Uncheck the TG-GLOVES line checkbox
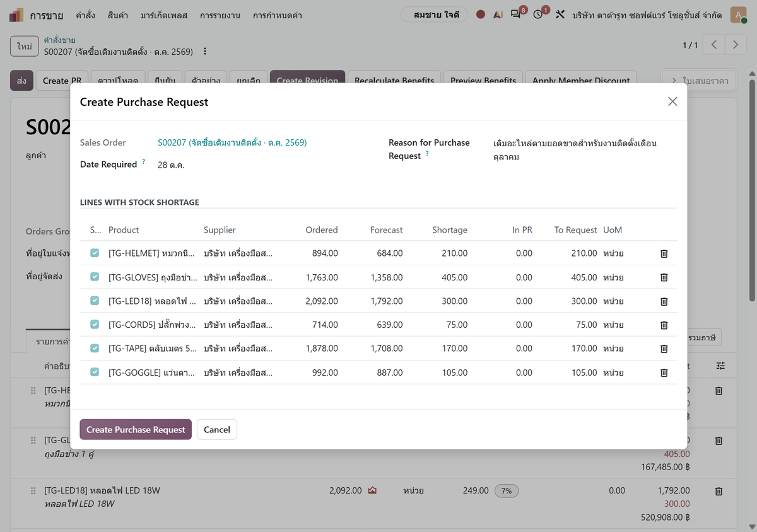The image size is (757, 532). (95, 277)
